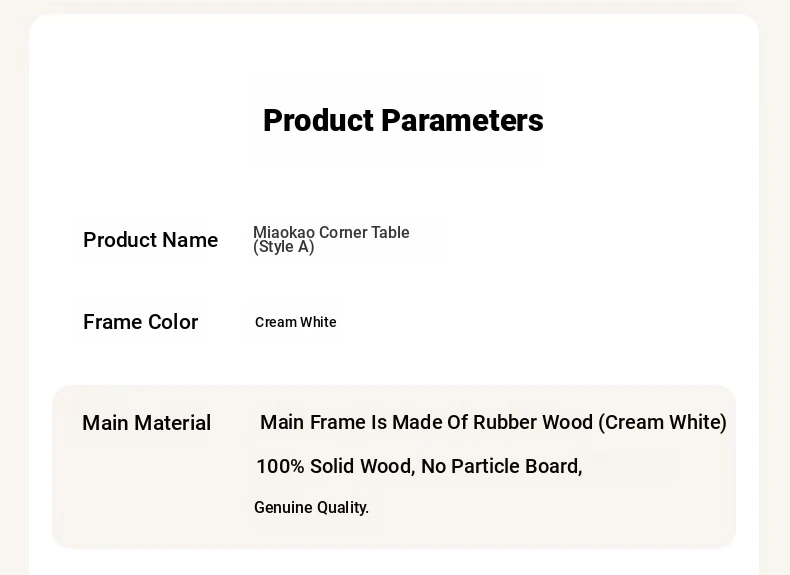Click the Genuine Quality text
The image size is (790, 575).
[x=311, y=507]
